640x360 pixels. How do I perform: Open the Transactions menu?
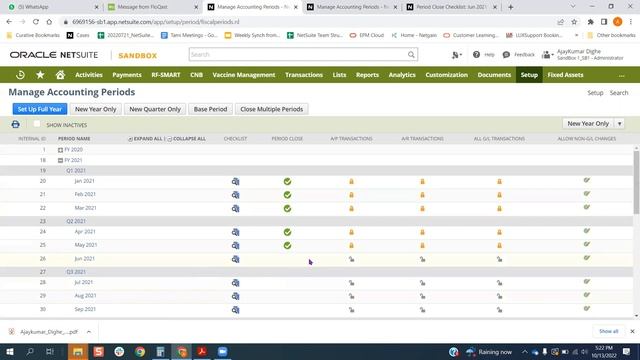pos(304,75)
